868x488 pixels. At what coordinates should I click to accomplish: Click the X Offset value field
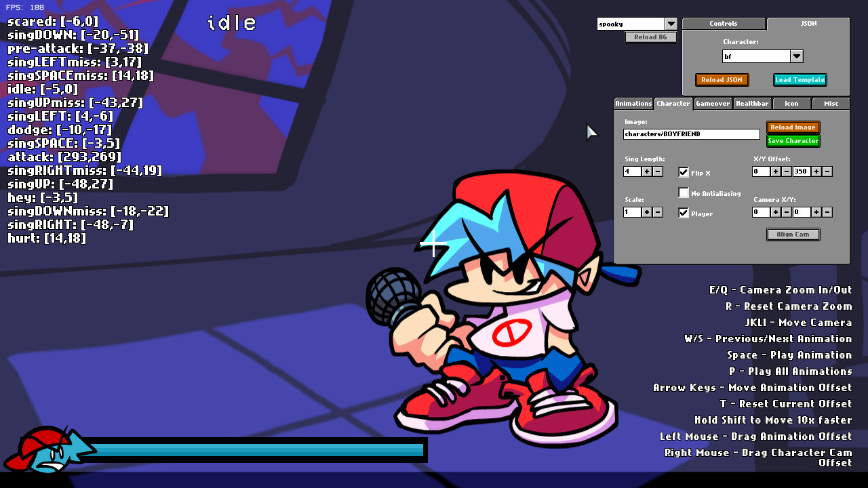pos(761,171)
